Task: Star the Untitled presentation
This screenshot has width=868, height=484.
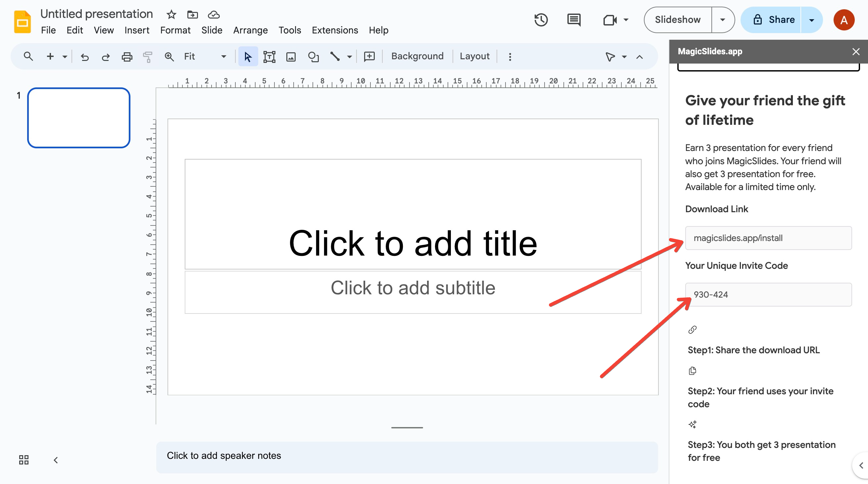Action: (x=171, y=15)
